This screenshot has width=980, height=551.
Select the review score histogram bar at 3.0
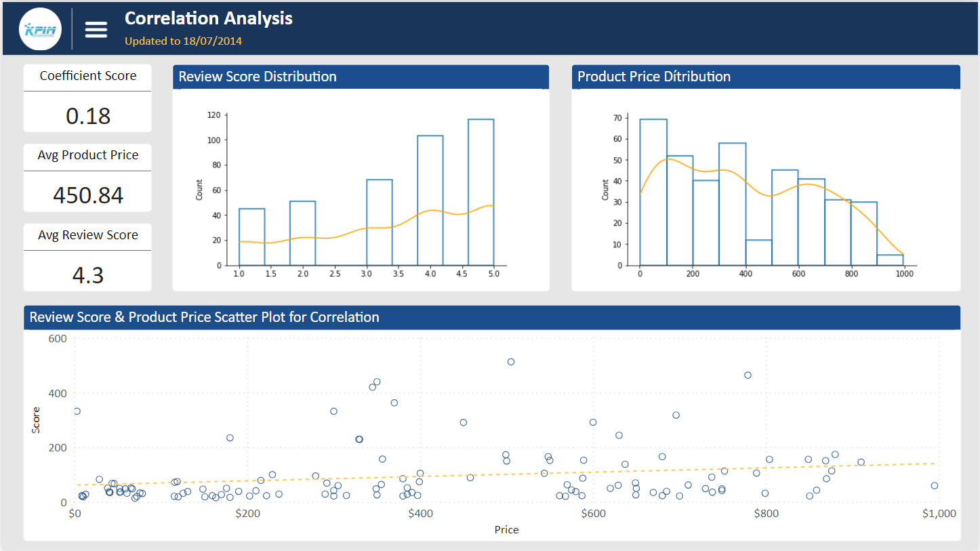click(379, 222)
